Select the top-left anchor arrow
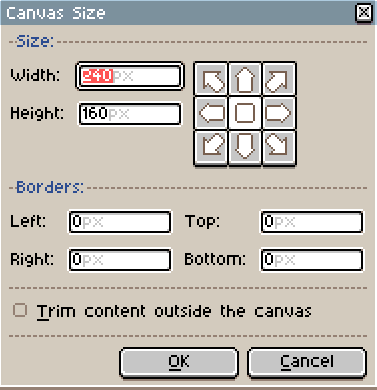 point(211,79)
